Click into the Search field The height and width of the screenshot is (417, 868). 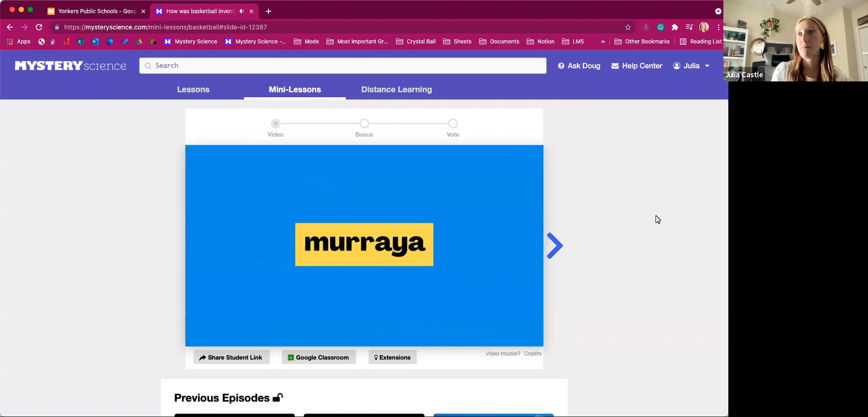click(342, 65)
